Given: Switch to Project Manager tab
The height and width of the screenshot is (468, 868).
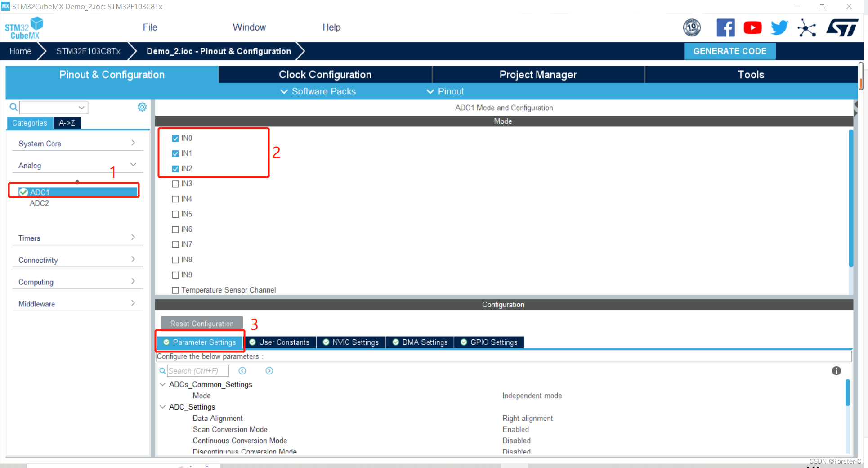Looking at the screenshot, I should click(538, 75).
